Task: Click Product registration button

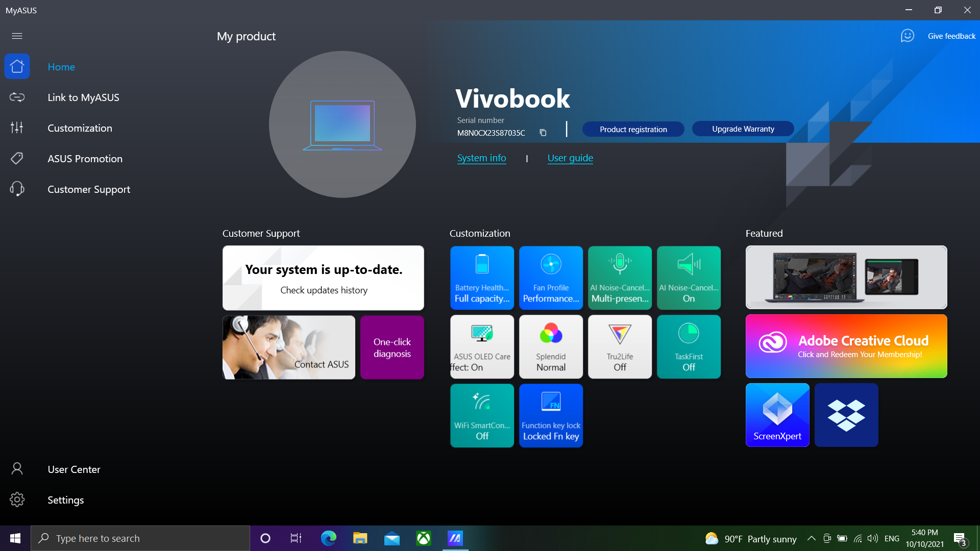Action: [x=633, y=129]
